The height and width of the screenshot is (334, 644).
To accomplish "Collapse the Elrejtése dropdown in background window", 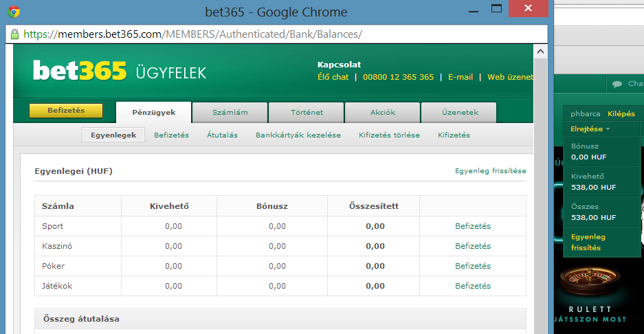I will [590, 129].
